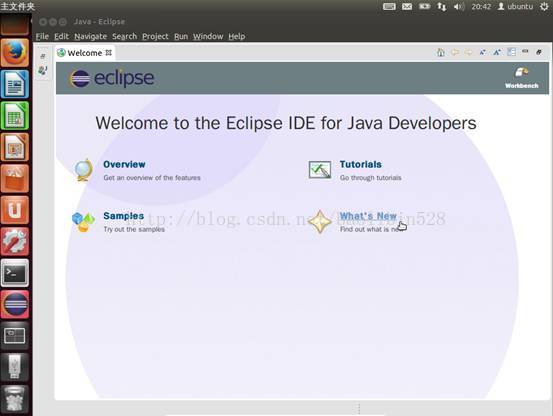Click the What's New star icon
The height and width of the screenshot is (416, 553).
tap(320, 222)
